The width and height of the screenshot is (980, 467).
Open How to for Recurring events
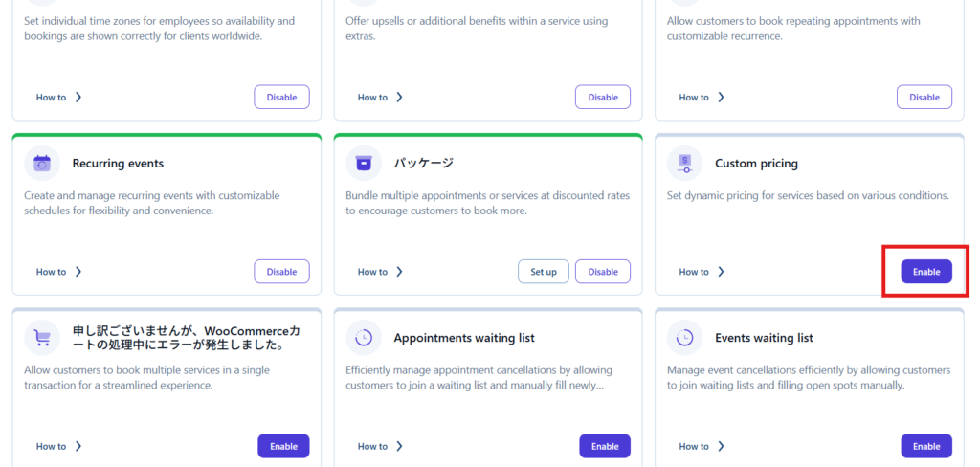pyautogui.click(x=58, y=272)
